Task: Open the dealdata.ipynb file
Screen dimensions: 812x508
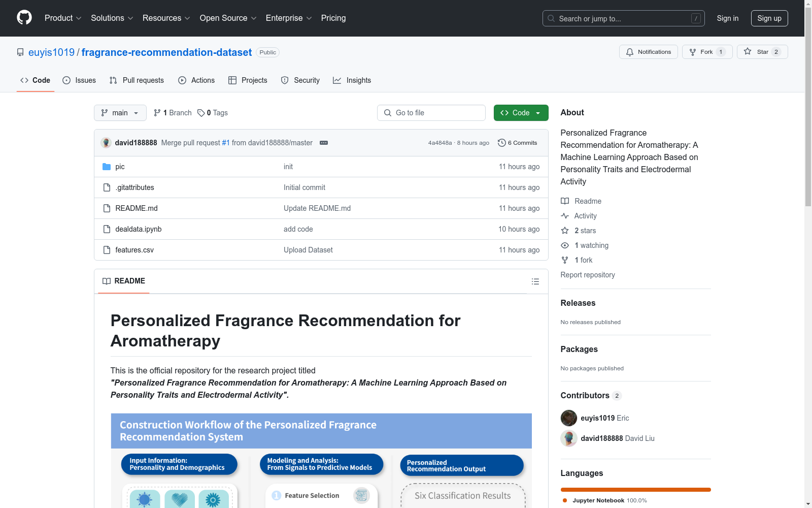Action: 138,229
